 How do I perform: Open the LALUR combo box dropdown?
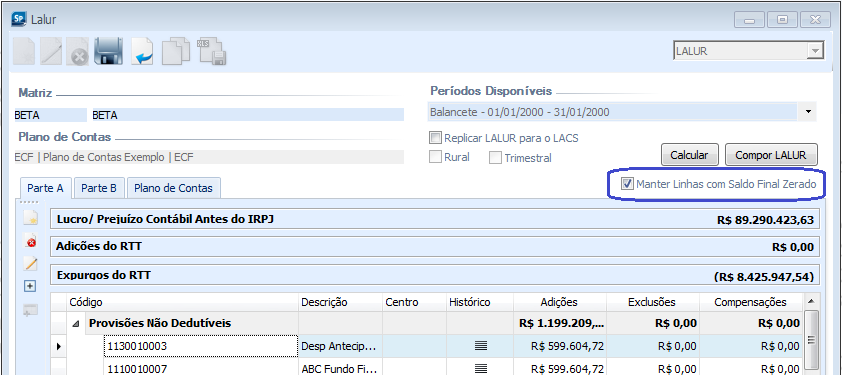[x=816, y=52]
